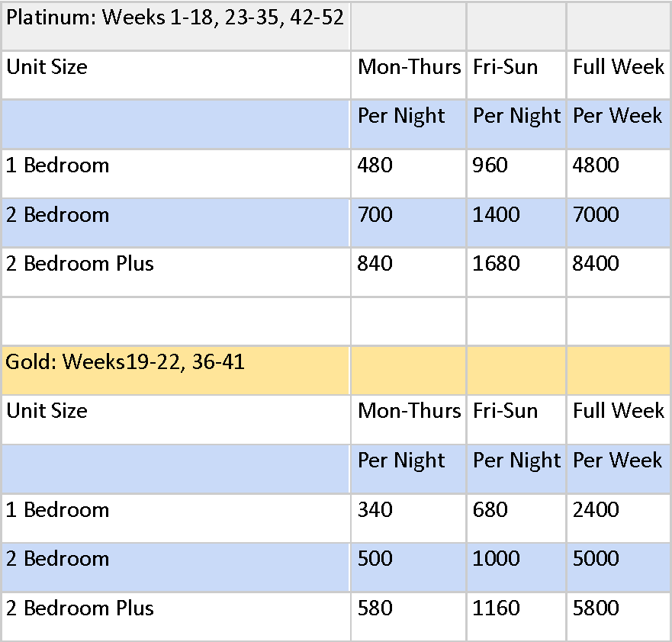The image size is (672, 642).
Task: Click the 5800 full week cell
Action: pos(619,617)
